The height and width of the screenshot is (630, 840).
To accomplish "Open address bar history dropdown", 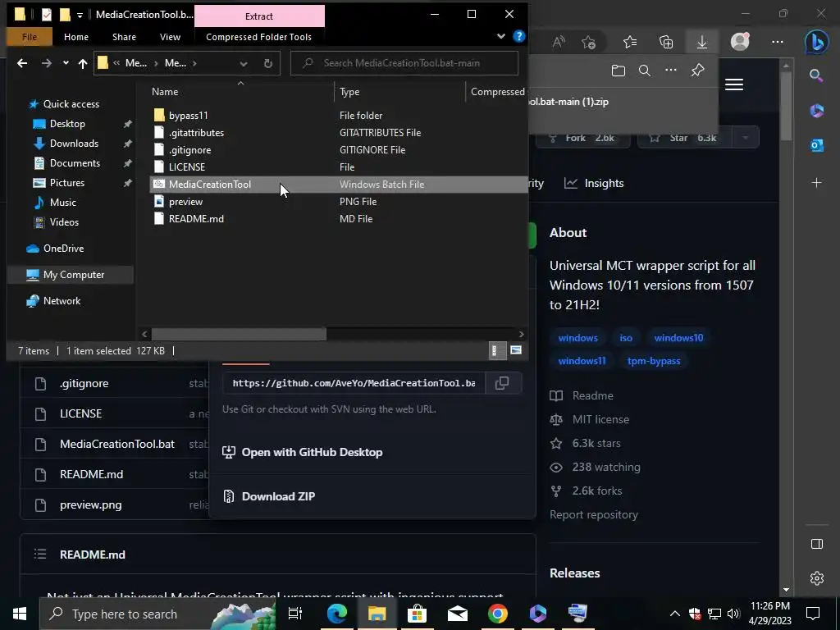I will click(x=243, y=63).
